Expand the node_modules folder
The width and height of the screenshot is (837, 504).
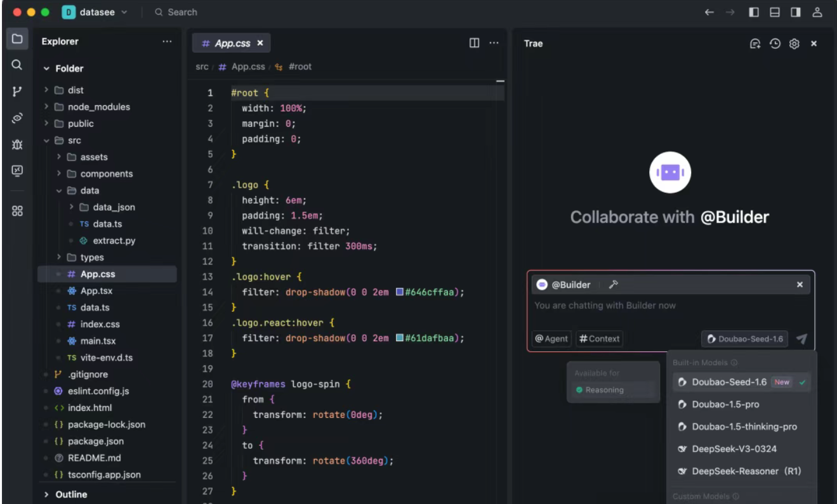[46, 107]
